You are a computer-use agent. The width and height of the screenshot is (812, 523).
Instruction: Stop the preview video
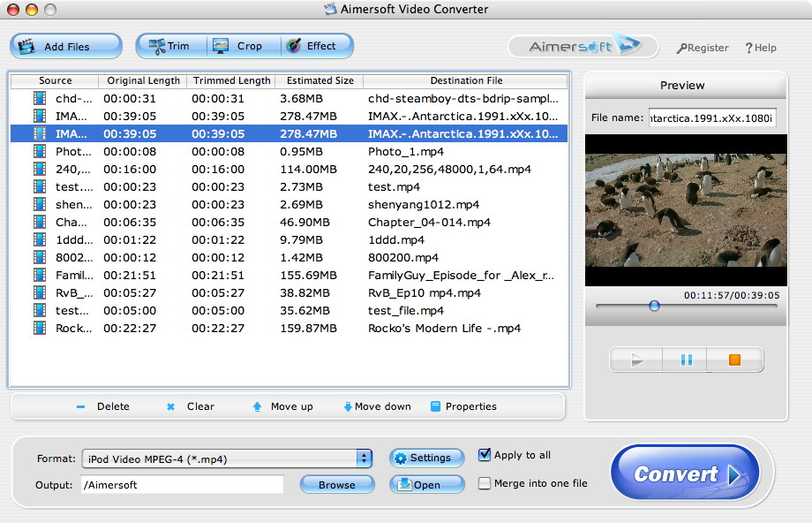[x=734, y=360]
